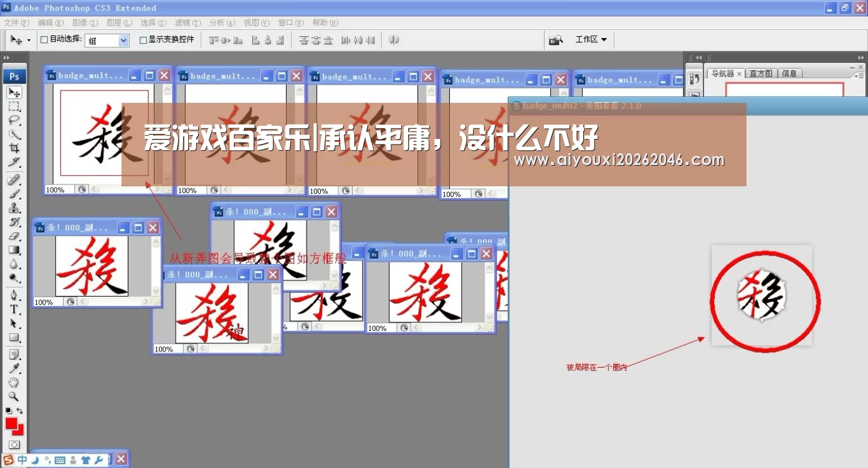
Task: Select the Magic Wand selection tool
Action: (14, 135)
